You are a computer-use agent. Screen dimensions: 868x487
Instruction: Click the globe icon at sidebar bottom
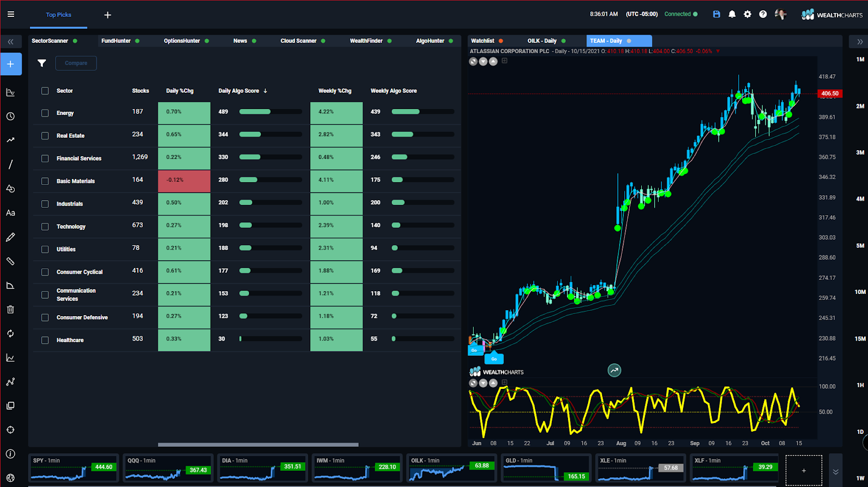coord(10,478)
